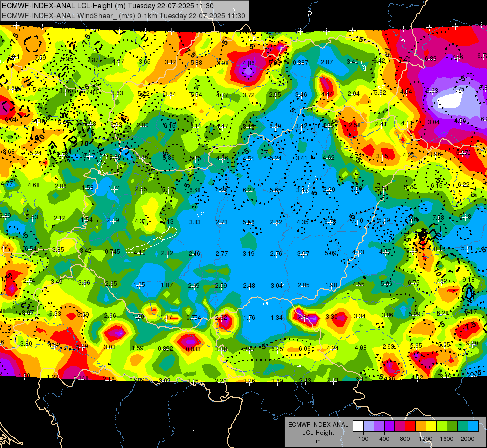Image resolution: width=487 pixels, height=448 pixels.
Task: Click the yellow legend swatch
Action: (x=431, y=426)
